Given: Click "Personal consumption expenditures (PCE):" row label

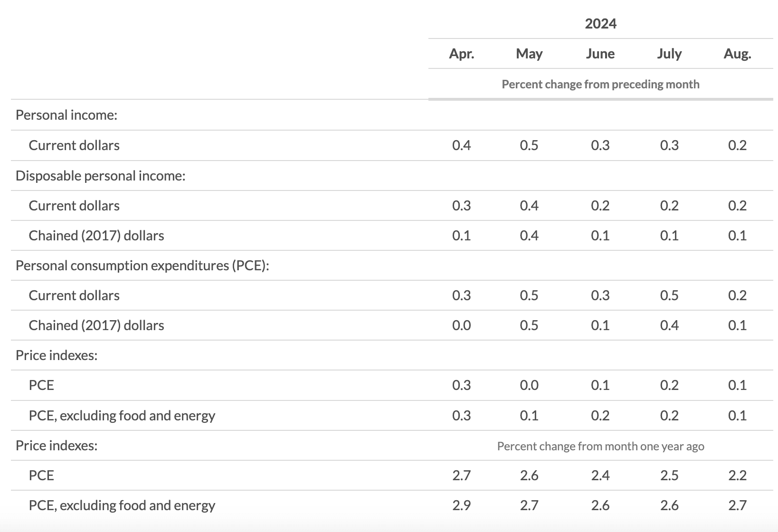Looking at the screenshot, I should 142,266.
